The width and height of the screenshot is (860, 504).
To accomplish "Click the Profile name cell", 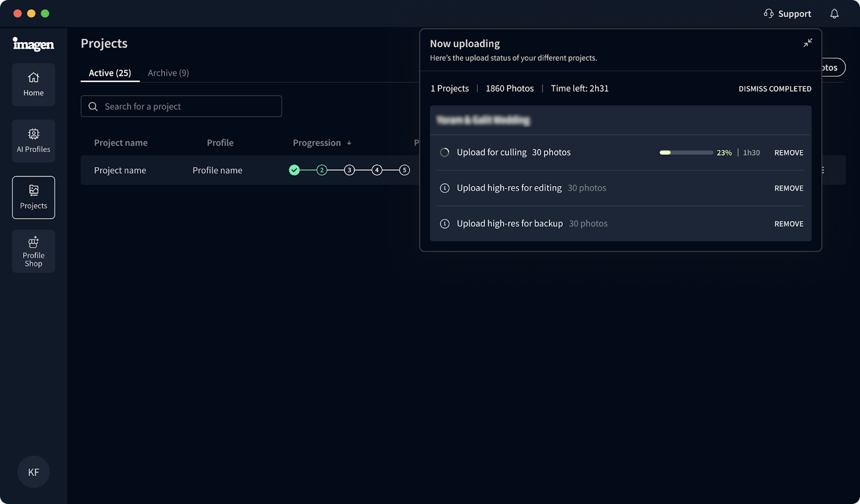I will pos(217,170).
